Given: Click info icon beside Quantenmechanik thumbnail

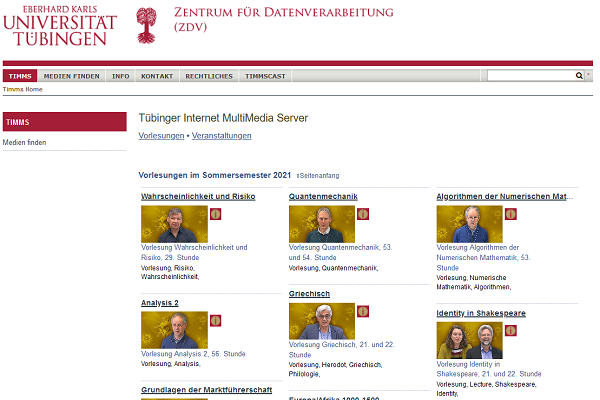Looking at the screenshot, I should [x=363, y=214].
